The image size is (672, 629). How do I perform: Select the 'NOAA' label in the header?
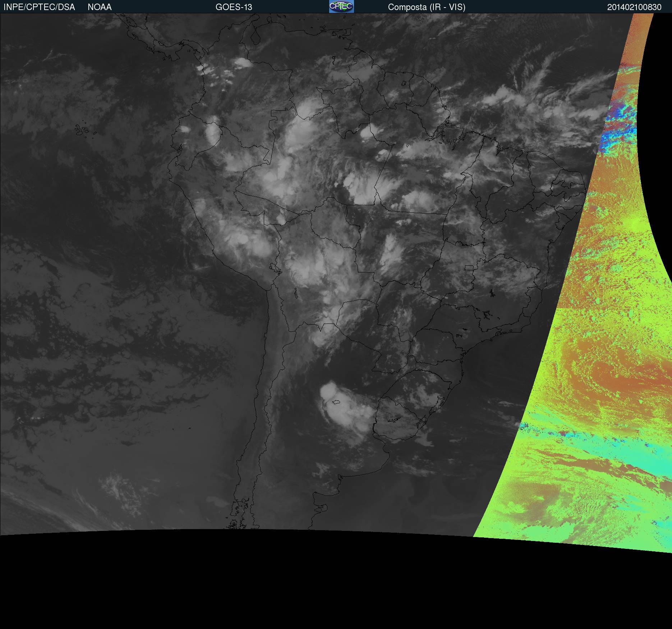pos(100,7)
